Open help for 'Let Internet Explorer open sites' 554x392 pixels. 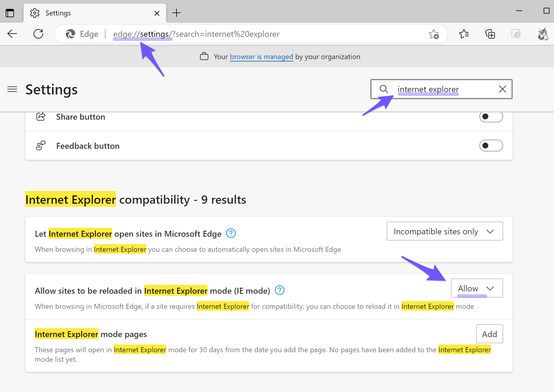click(231, 233)
